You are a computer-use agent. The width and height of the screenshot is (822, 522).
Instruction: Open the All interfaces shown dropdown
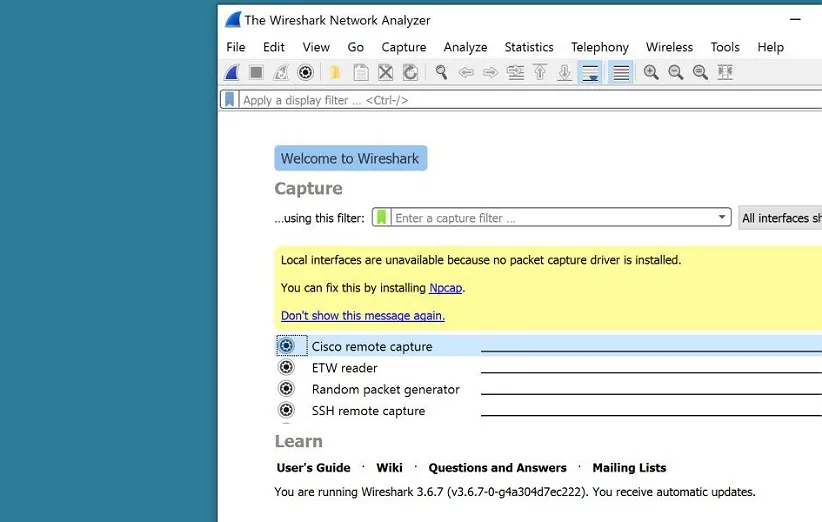click(x=780, y=218)
